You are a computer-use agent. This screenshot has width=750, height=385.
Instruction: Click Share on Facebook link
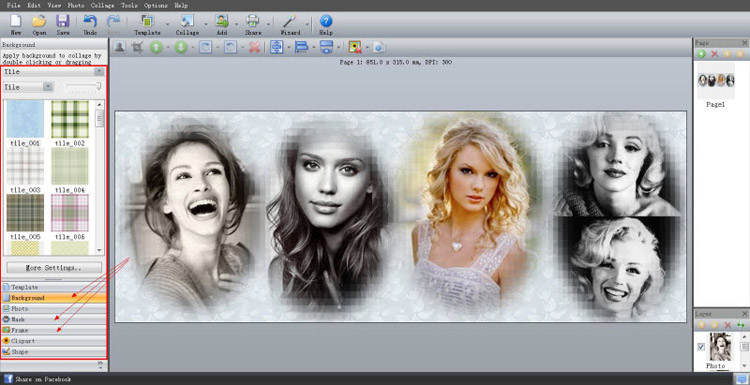43,379
